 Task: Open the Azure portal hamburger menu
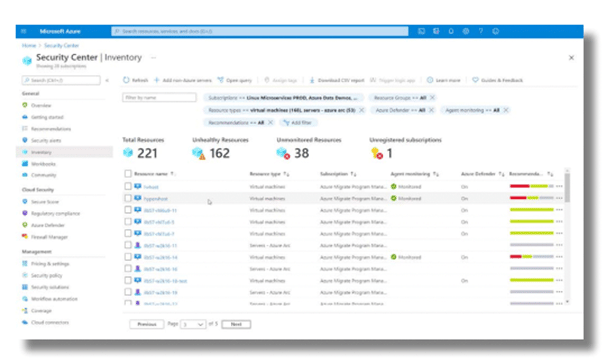coord(24,31)
